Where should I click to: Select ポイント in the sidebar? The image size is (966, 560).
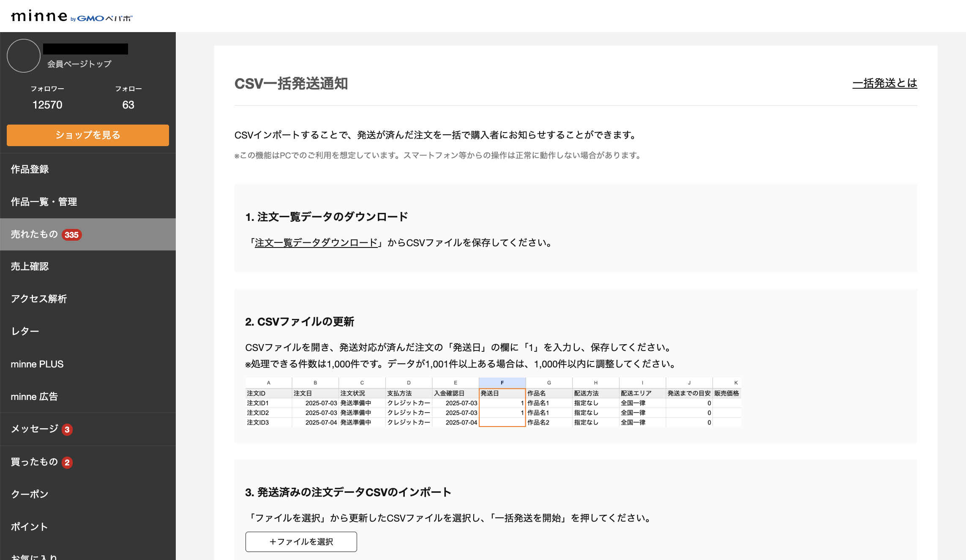[x=29, y=527]
